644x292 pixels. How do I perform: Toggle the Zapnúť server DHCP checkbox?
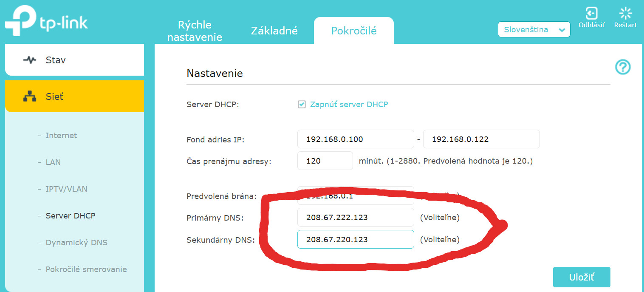[302, 105]
